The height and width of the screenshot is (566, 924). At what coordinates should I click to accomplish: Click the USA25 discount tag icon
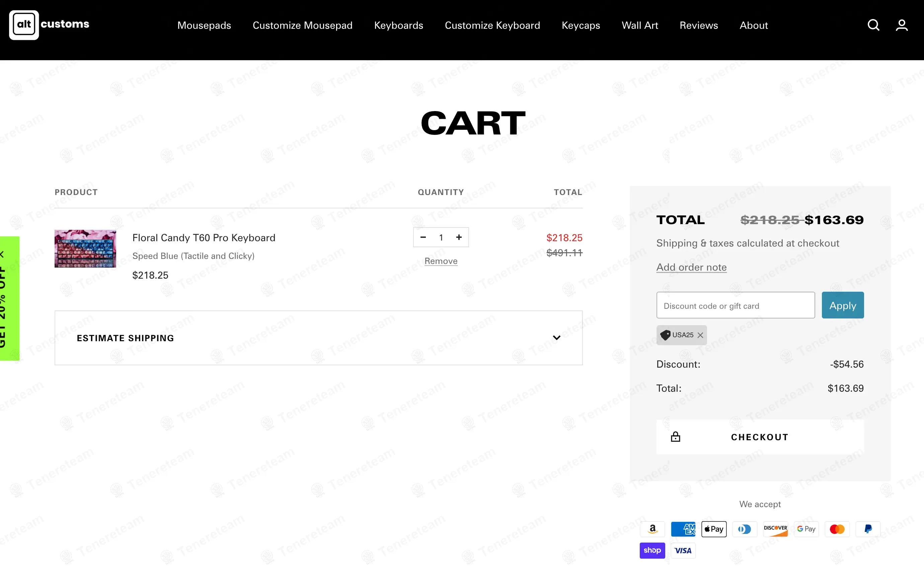tap(665, 335)
